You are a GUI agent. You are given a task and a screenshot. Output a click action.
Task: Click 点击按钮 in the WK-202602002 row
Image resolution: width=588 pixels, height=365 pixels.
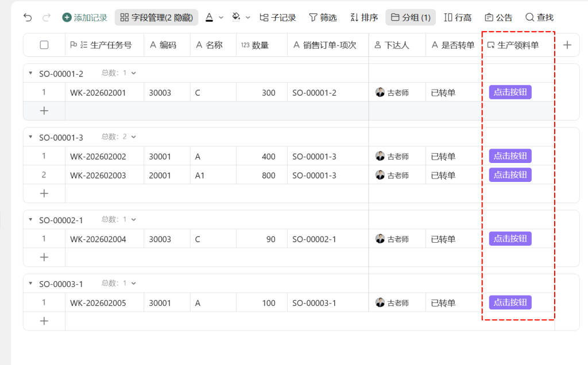(x=510, y=156)
